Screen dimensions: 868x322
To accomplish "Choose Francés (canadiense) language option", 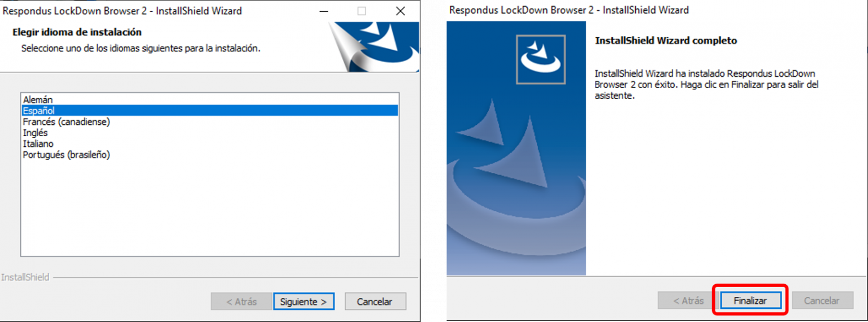I will 210,121.
